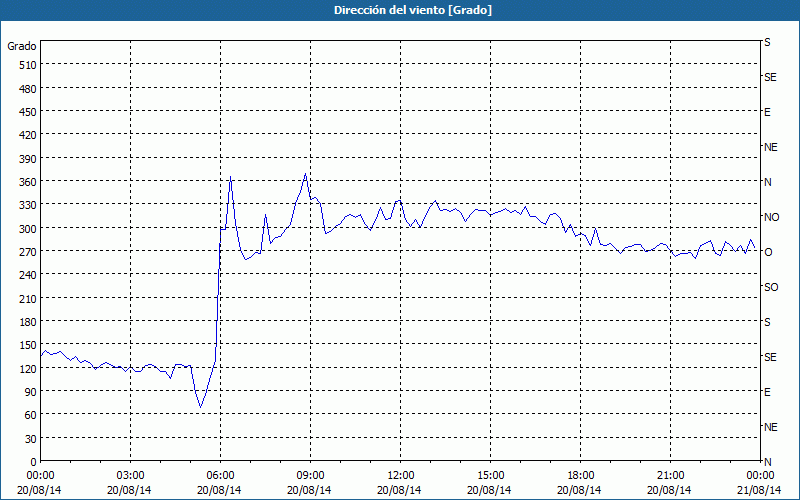Click the 'NO' compass label on right axis
This screenshot has width=800, height=500.
pos(771,217)
